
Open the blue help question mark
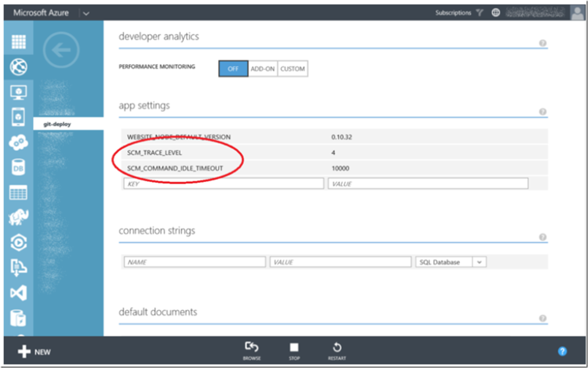coord(562,351)
